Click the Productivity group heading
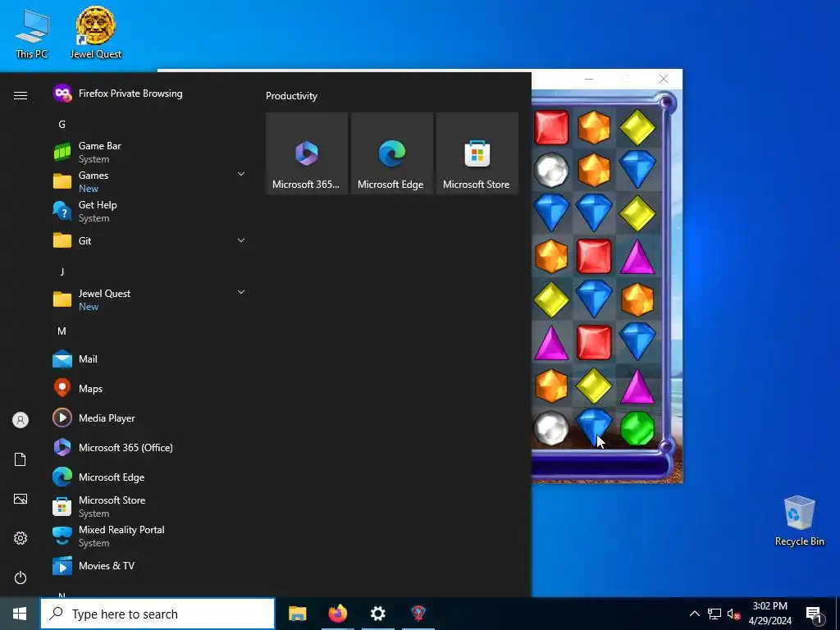 coord(291,96)
